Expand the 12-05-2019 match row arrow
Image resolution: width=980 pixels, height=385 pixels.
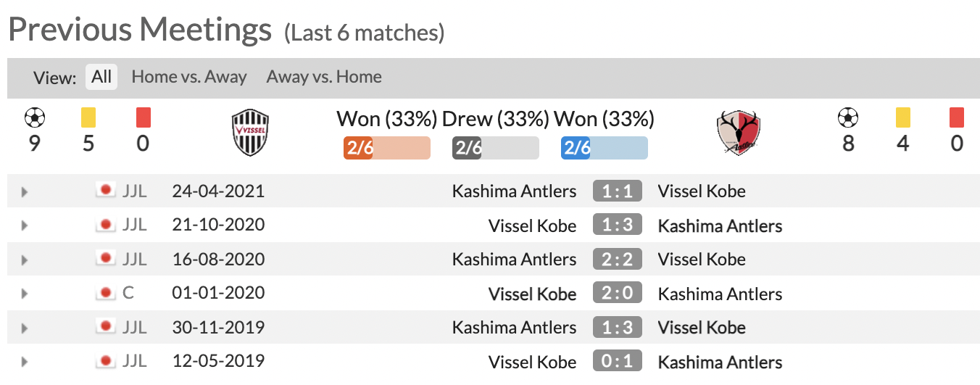pos(25,361)
